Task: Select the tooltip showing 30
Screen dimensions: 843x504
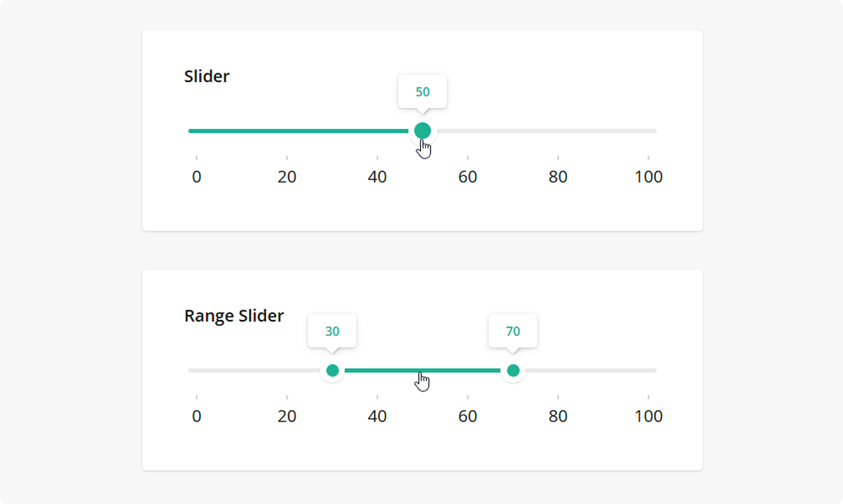Action: coord(333,331)
